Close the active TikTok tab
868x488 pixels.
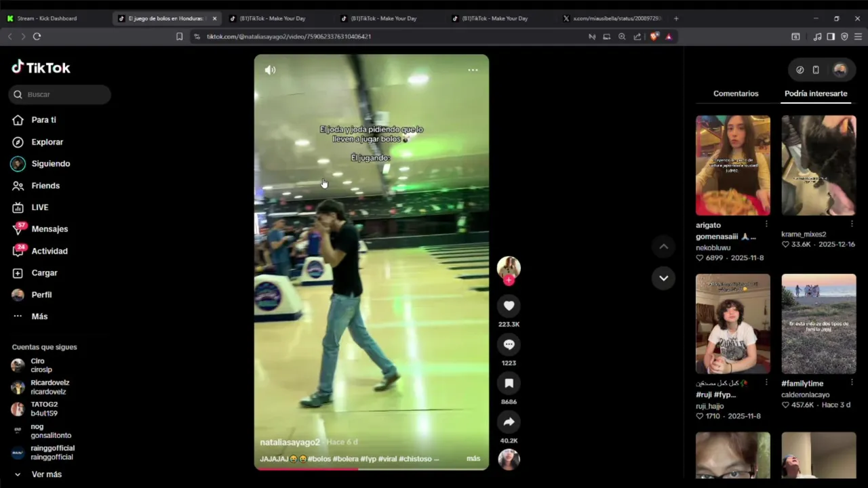click(215, 18)
